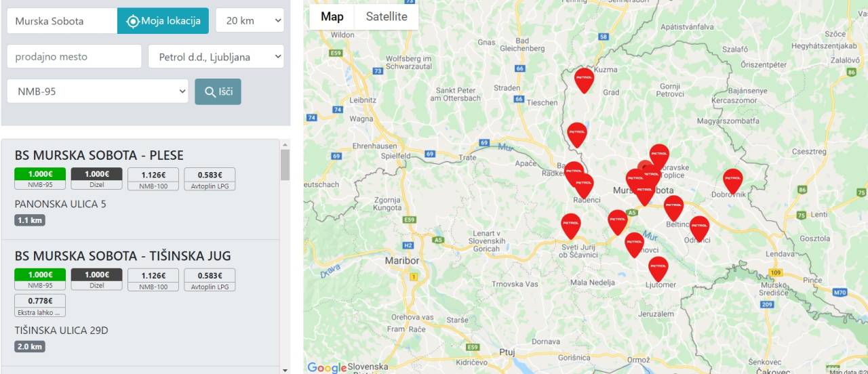
Task: Click the Petrol marker near Dobrovnik
Action: [732, 180]
